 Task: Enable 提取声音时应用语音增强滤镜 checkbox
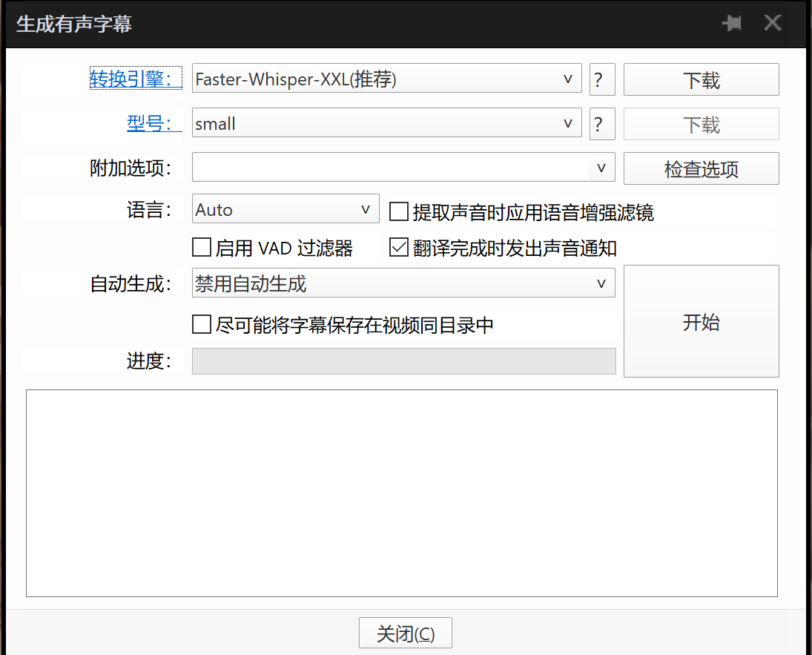pyautogui.click(x=399, y=211)
